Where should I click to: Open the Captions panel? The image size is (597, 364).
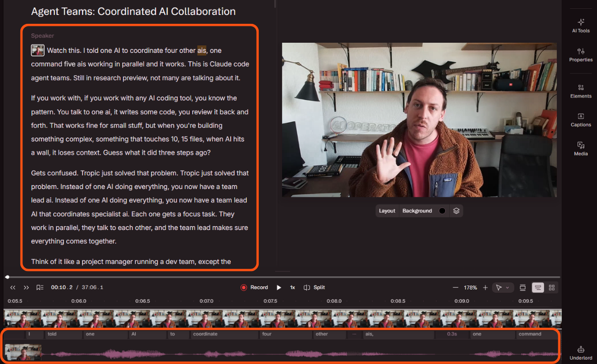click(x=581, y=120)
